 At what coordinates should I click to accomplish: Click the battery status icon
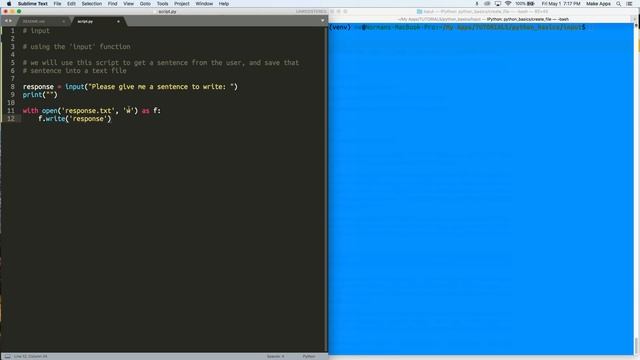pyautogui.click(x=530, y=4)
